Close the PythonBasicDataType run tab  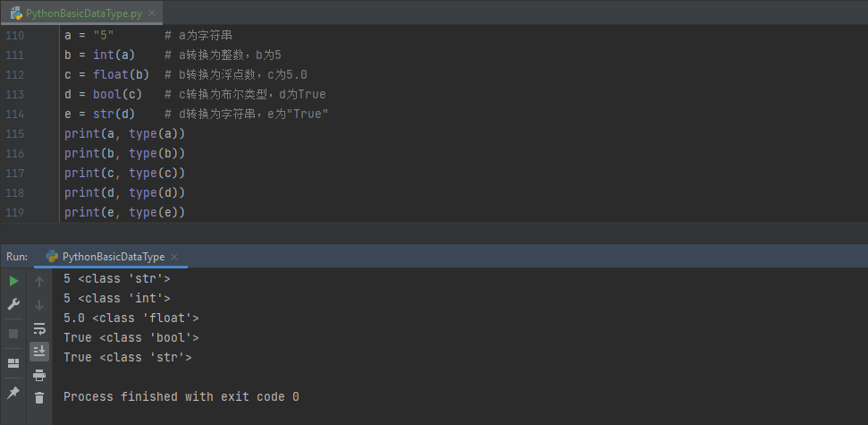(x=173, y=256)
